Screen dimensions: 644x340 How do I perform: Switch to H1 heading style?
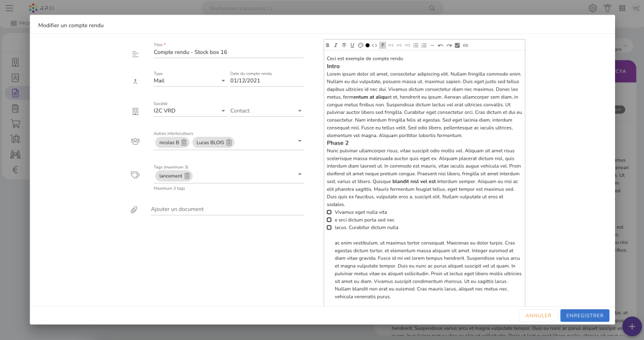tap(391, 45)
